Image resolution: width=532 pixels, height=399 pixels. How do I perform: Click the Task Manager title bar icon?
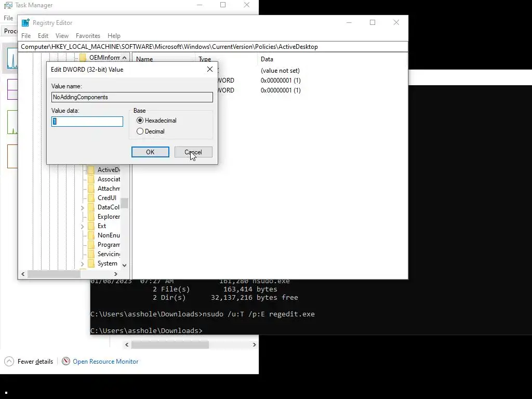pos(8,5)
